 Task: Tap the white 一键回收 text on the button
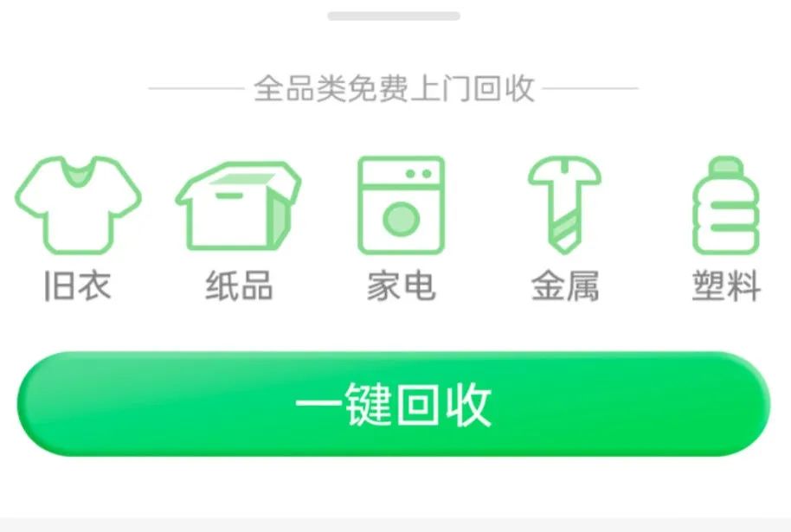394,405
